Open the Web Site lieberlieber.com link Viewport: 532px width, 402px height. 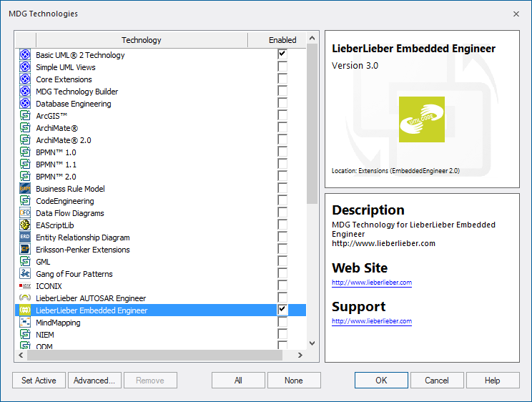point(372,283)
